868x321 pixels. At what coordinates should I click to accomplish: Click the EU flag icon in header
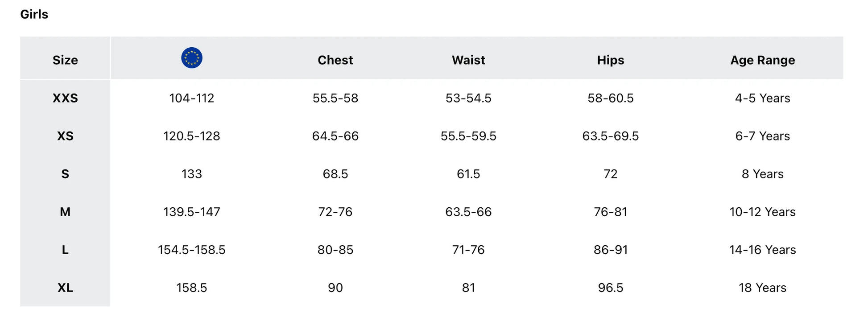point(192,58)
